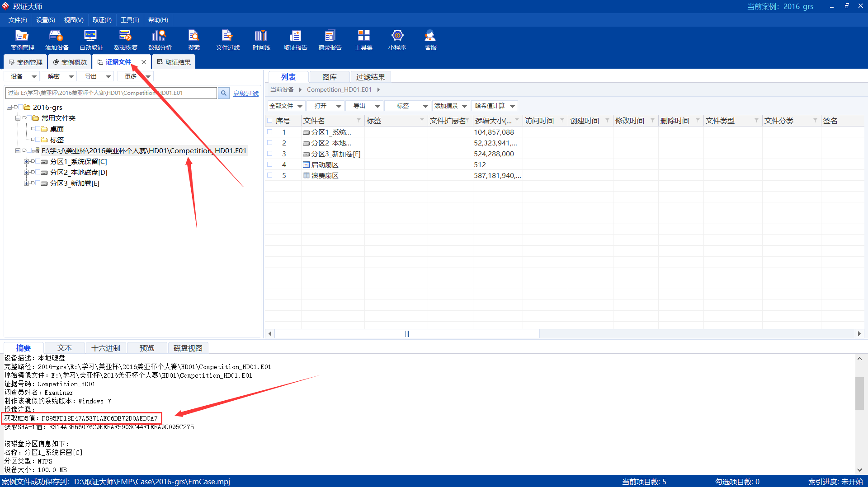Open 文件过滤 tool
The image size is (868, 487).
(x=227, y=40)
